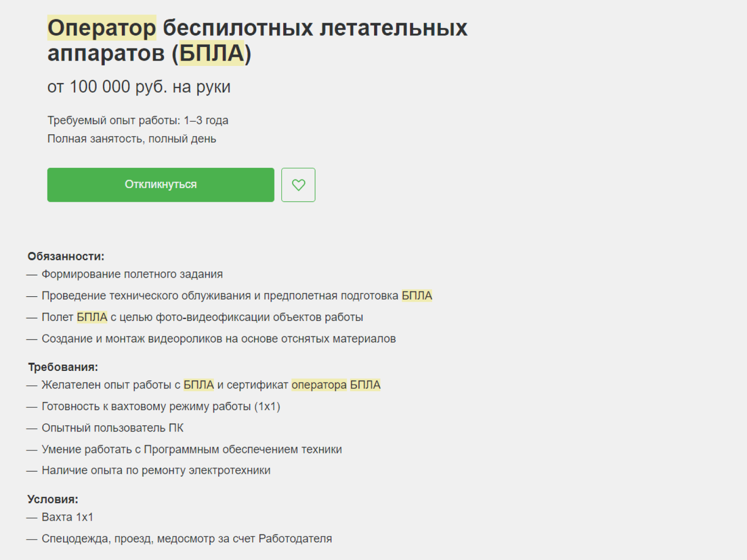Click the Условия heading
Image resolution: width=747 pixels, height=560 pixels.
53,499
